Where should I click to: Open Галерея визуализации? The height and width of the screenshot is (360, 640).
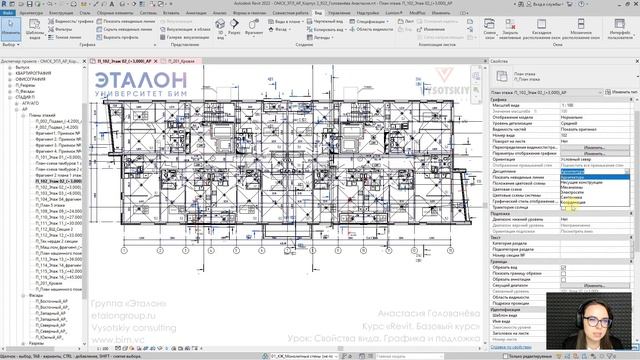184,37
